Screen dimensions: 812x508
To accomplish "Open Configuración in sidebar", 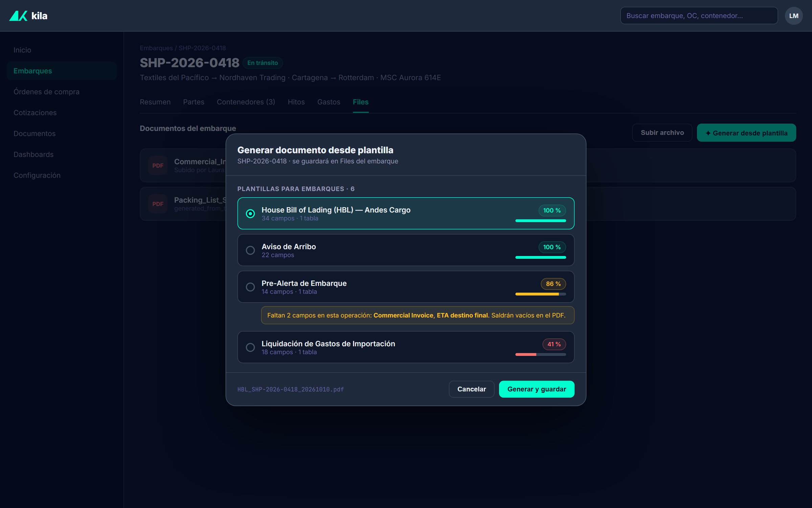I will tap(62, 175).
